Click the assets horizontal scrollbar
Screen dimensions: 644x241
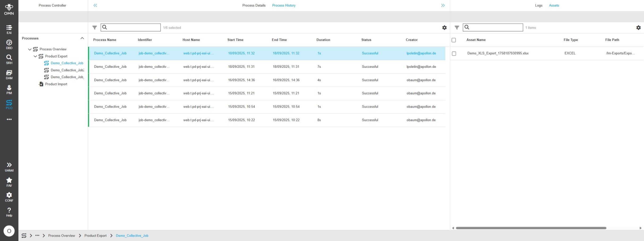[x=531, y=228]
